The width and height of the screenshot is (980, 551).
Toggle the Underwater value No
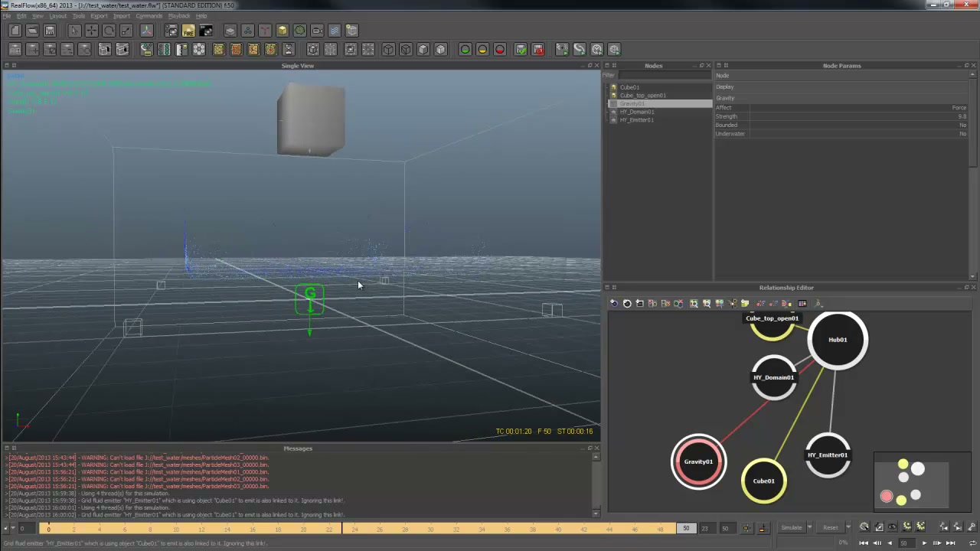[962, 134]
